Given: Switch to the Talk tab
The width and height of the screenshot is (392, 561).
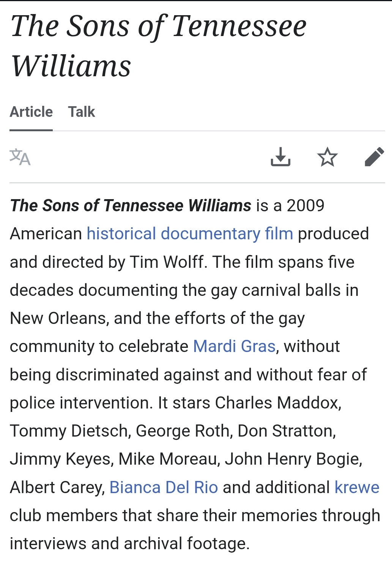Looking at the screenshot, I should tap(81, 112).
